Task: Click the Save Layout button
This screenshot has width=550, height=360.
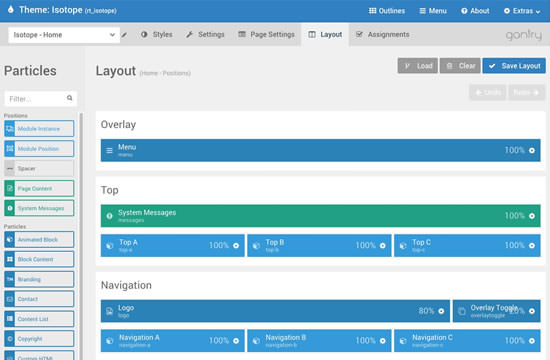Action: (x=514, y=66)
